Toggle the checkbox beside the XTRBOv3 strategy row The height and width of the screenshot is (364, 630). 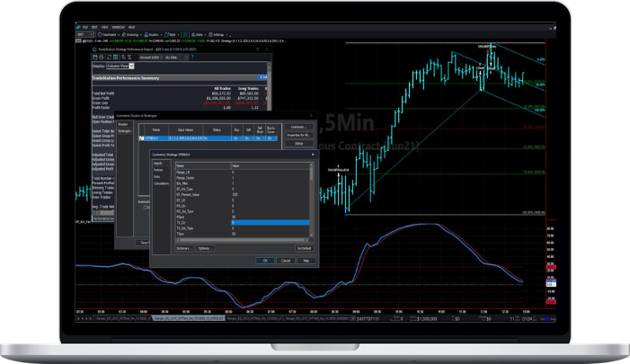(139, 139)
